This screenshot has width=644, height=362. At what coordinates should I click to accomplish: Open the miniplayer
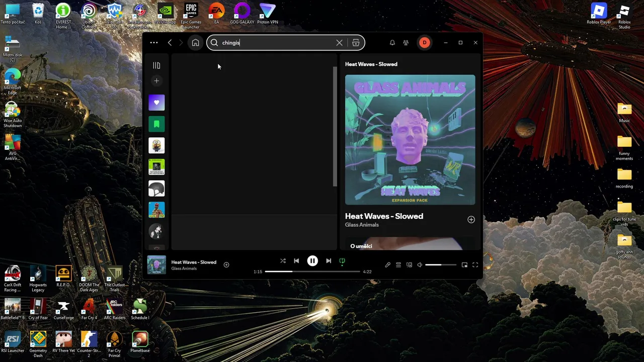(464, 265)
